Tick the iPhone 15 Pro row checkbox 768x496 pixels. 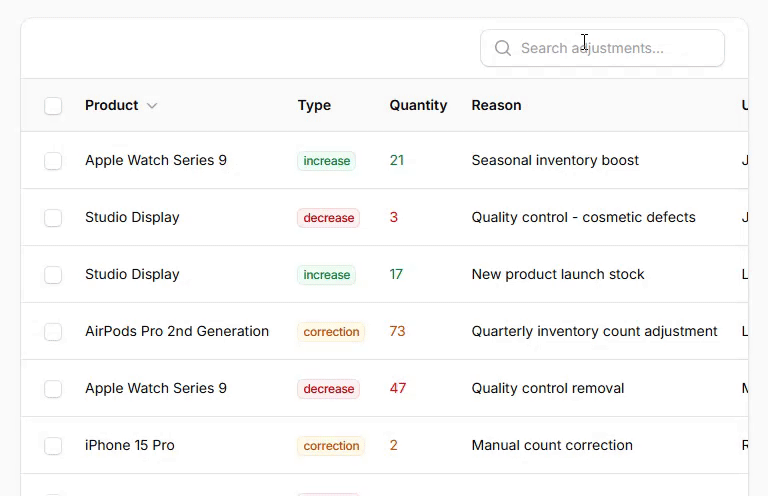[x=53, y=446]
